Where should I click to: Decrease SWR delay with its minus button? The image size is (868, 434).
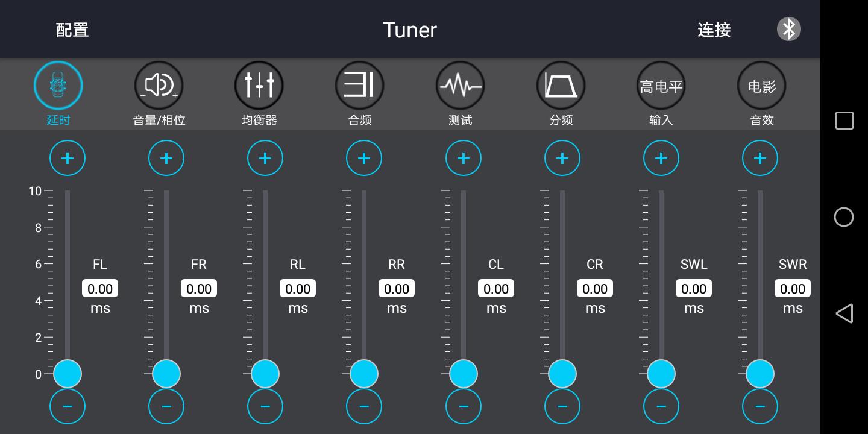[x=760, y=406]
